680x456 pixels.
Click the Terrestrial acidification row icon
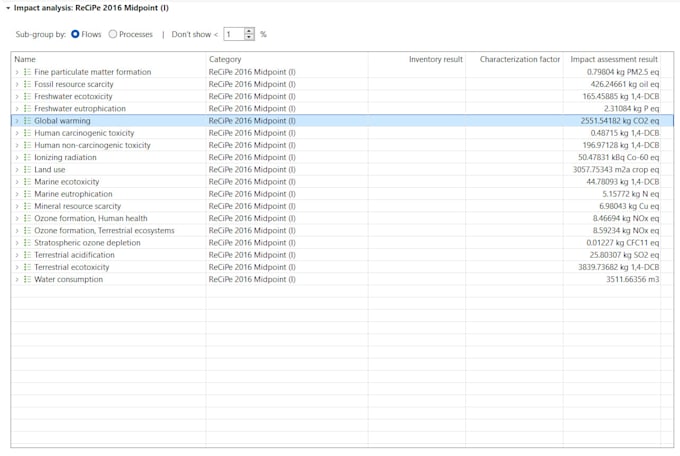tap(27, 255)
